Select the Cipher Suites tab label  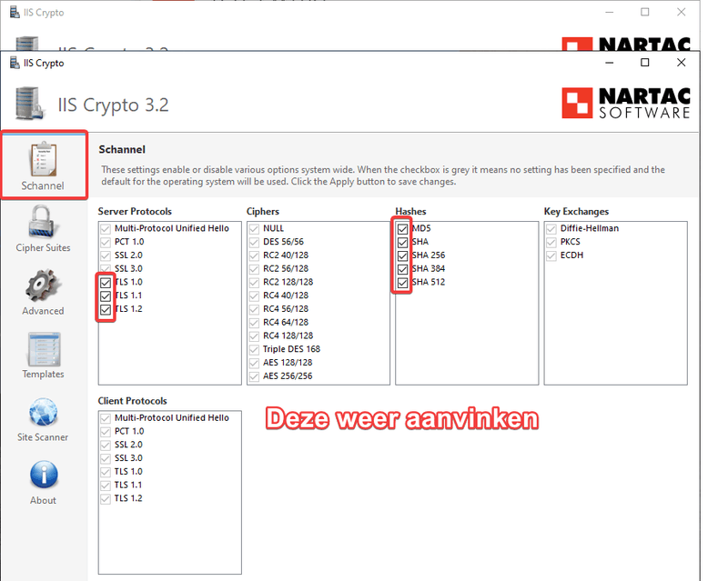pos(43,248)
